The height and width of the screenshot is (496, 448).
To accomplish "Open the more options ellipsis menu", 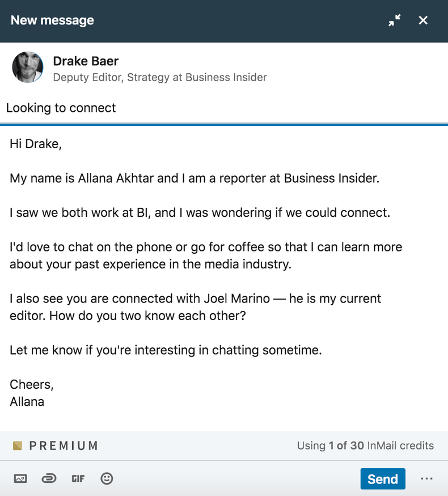I will tap(426, 479).
